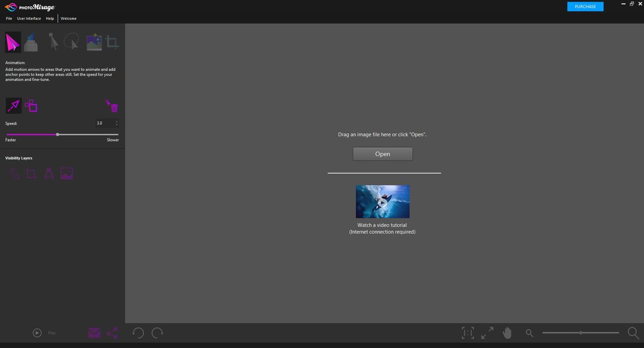Select the Animation motion arrow tool
The image size is (644, 348).
pyautogui.click(x=13, y=42)
